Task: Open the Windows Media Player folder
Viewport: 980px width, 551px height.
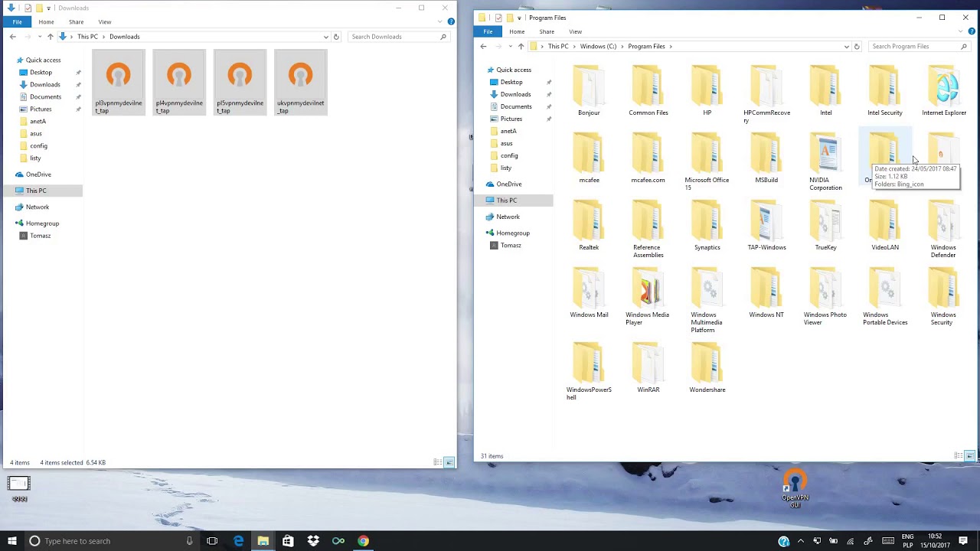Action: (x=648, y=297)
